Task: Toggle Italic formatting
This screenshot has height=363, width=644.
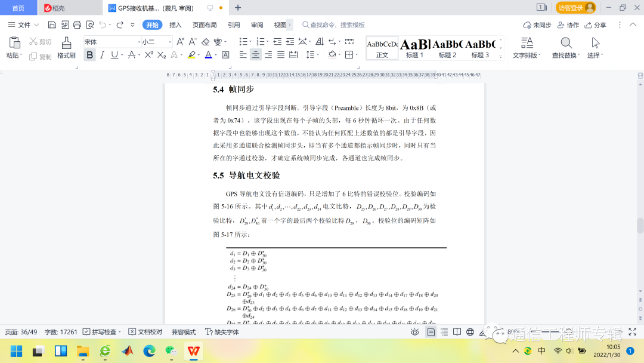Action: click(x=102, y=55)
